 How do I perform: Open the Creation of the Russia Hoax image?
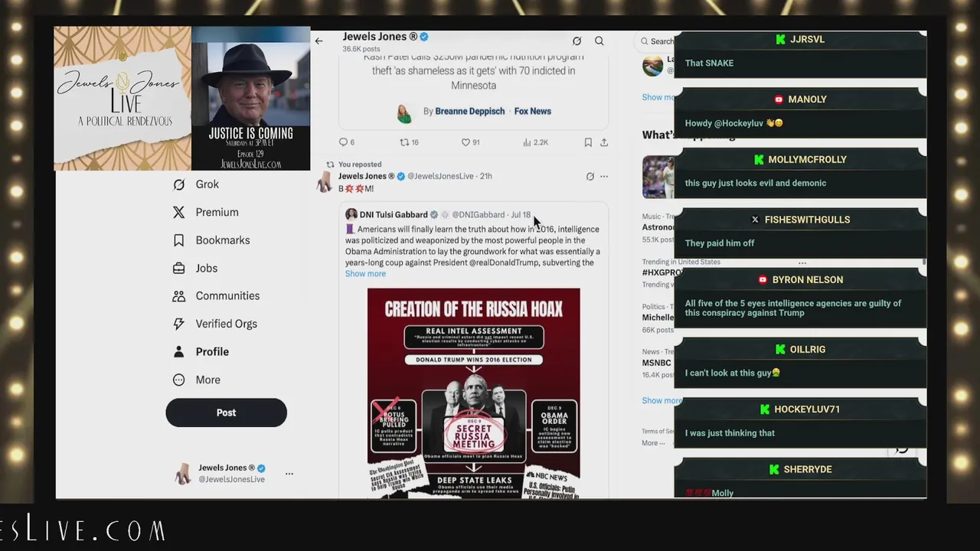[473, 393]
